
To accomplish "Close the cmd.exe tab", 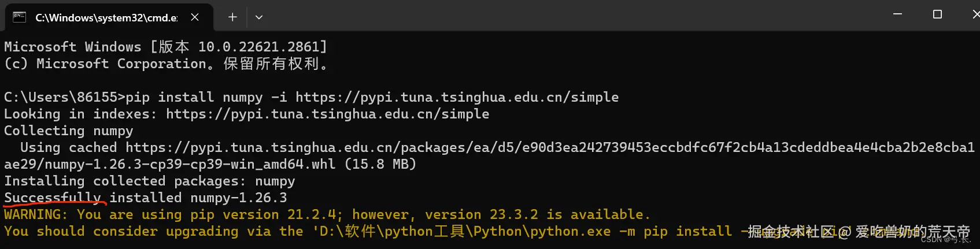I will click(x=195, y=17).
